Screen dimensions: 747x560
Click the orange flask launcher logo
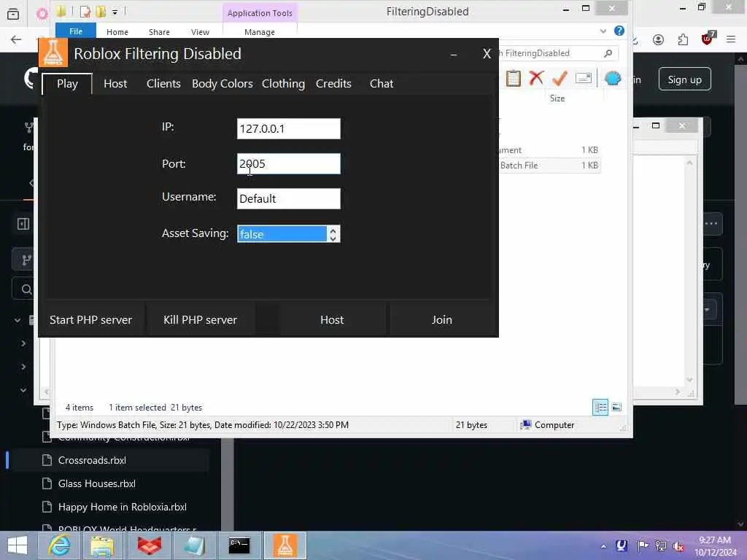[x=53, y=52]
